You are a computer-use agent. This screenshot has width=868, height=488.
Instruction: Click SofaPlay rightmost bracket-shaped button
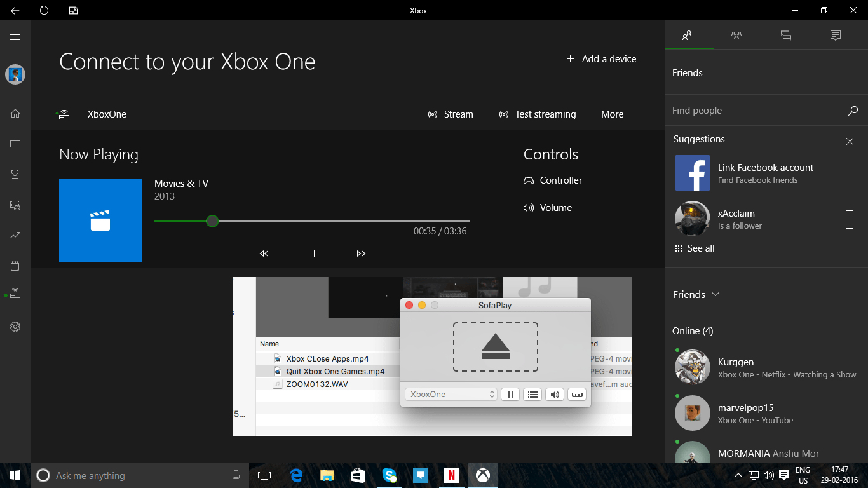[577, 395]
